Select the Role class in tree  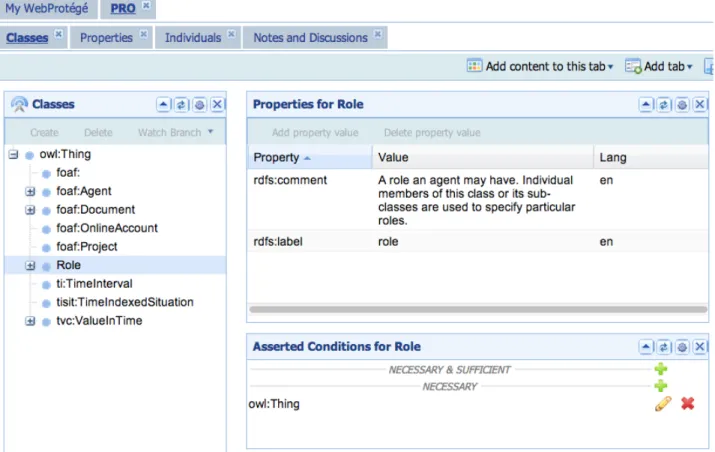pos(68,265)
